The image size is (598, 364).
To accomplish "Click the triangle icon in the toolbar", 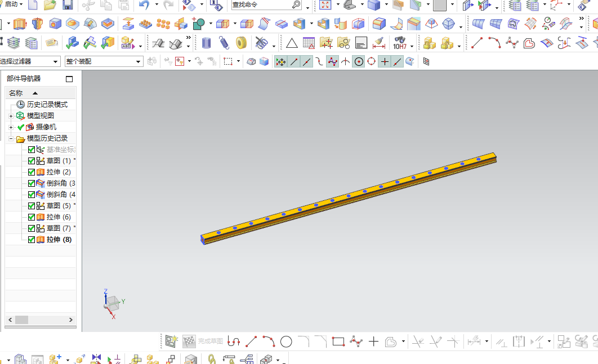I will pos(292,43).
